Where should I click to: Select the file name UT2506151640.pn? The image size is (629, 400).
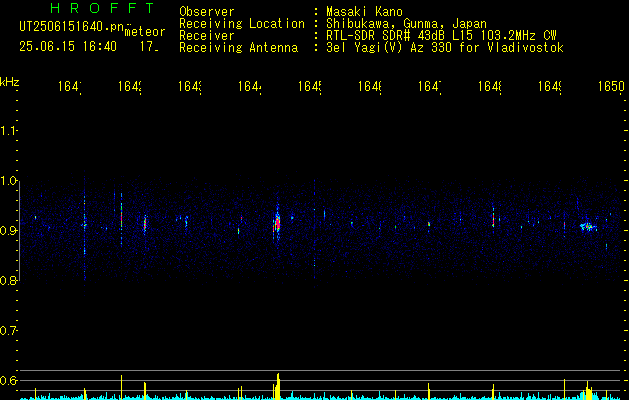(x=72, y=26)
